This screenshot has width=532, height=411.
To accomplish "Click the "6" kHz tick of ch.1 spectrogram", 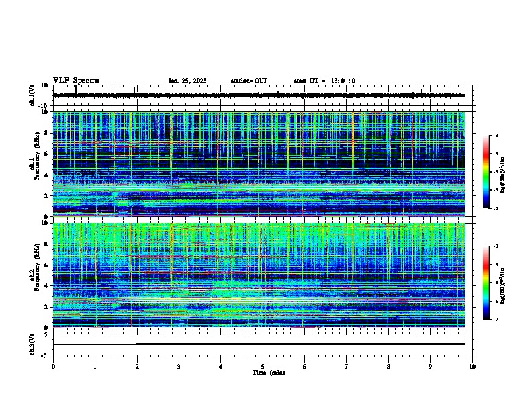I will coord(47,154).
